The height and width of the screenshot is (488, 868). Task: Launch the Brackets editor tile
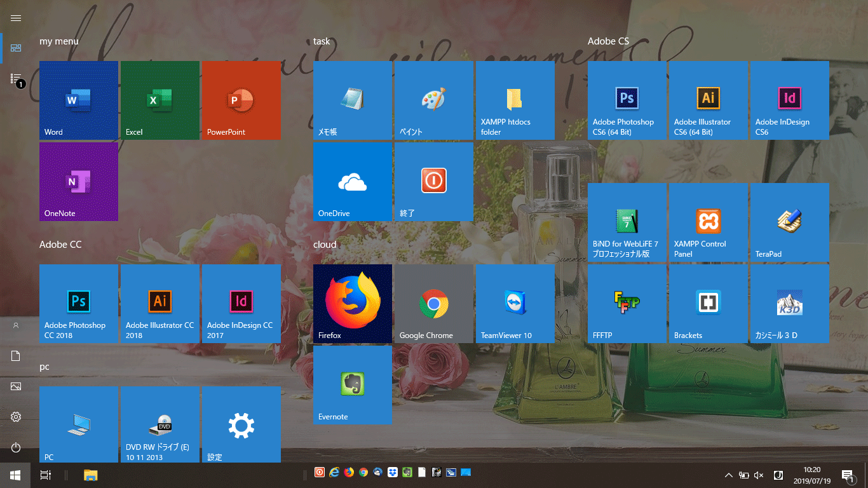tap(709, 304)
